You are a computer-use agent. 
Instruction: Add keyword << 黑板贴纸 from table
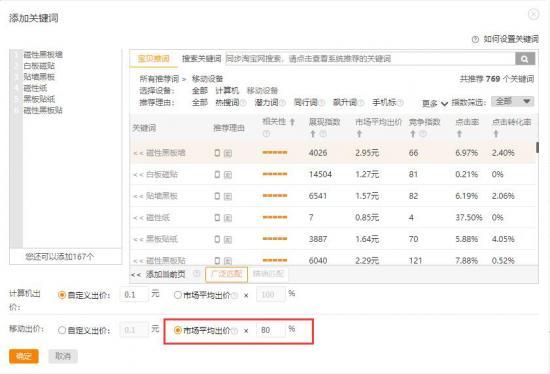click(155, 239)
